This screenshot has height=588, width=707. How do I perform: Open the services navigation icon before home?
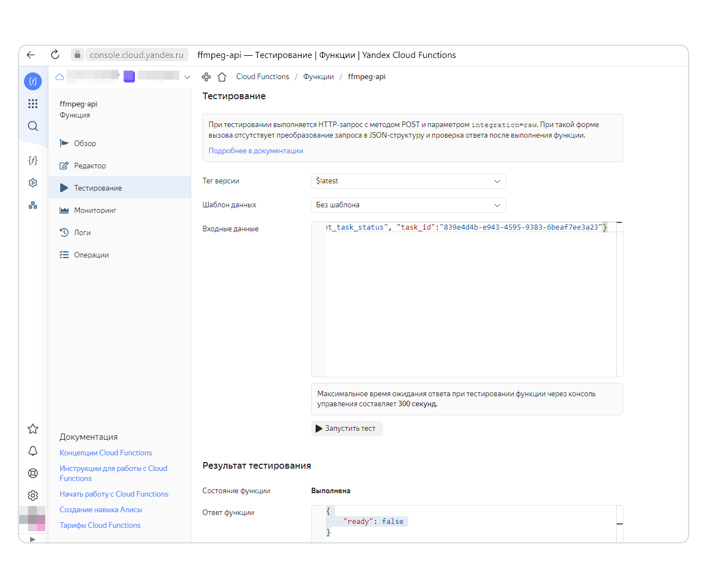tap(206, 77)
